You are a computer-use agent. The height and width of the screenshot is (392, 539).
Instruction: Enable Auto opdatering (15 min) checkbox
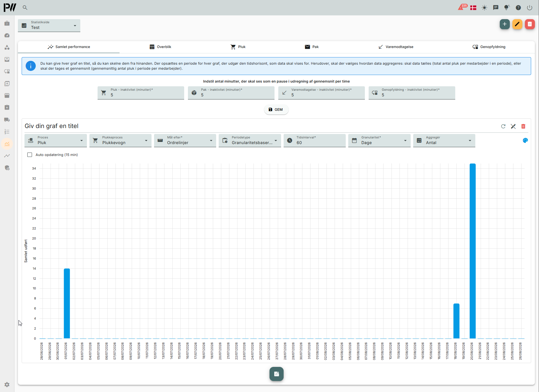click(30, 155)
